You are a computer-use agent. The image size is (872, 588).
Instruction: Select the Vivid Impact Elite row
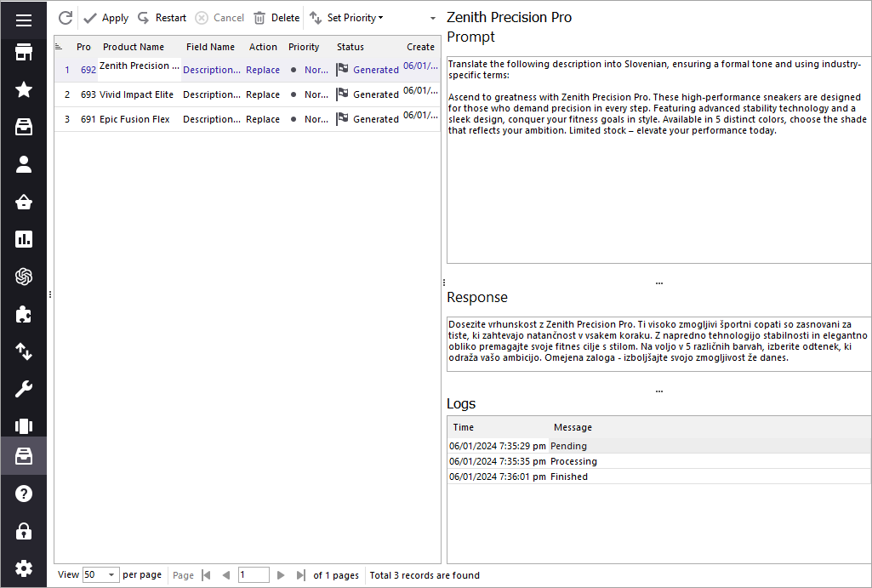tap(248, 94)
